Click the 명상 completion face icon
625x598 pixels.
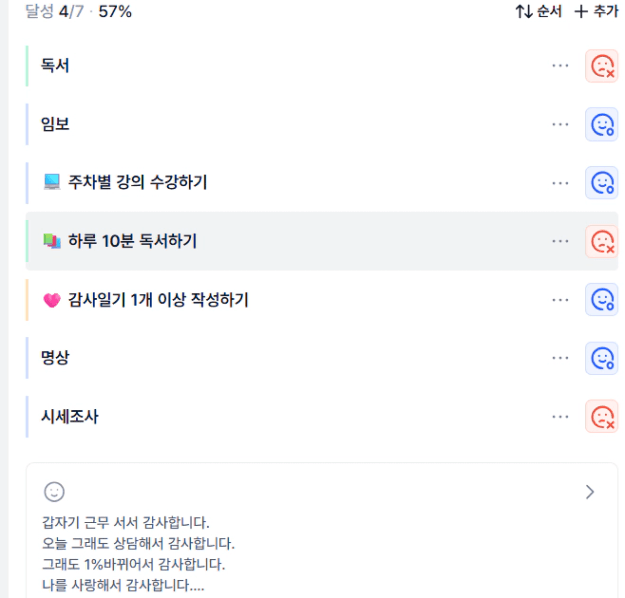click(x=601, y=357)
